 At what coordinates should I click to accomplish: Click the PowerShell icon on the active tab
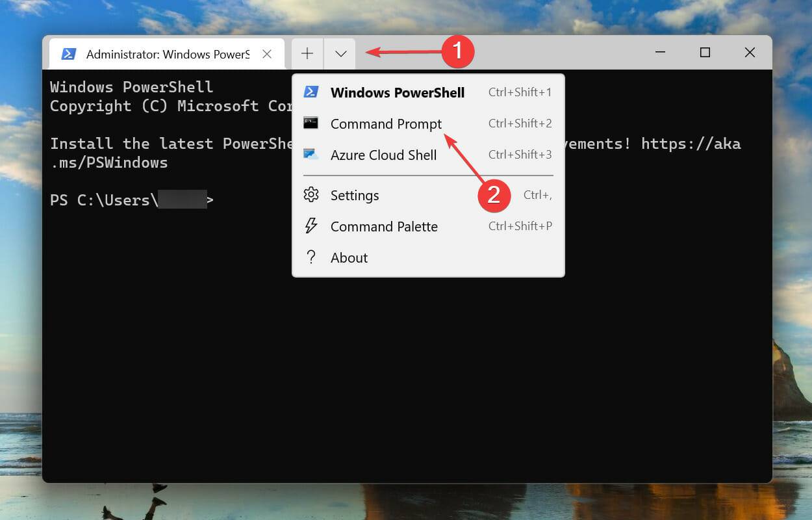pyautogui.click(x=70, y=54)
